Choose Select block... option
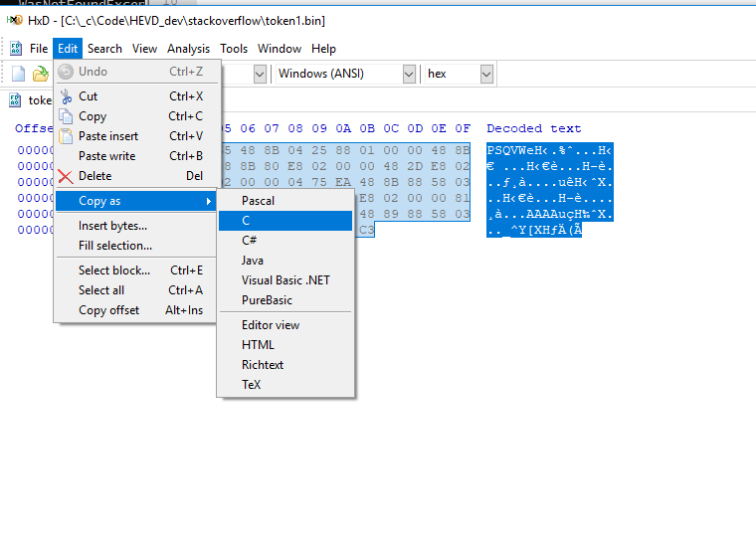The image size is (756, 543). [x=137, y=271]
